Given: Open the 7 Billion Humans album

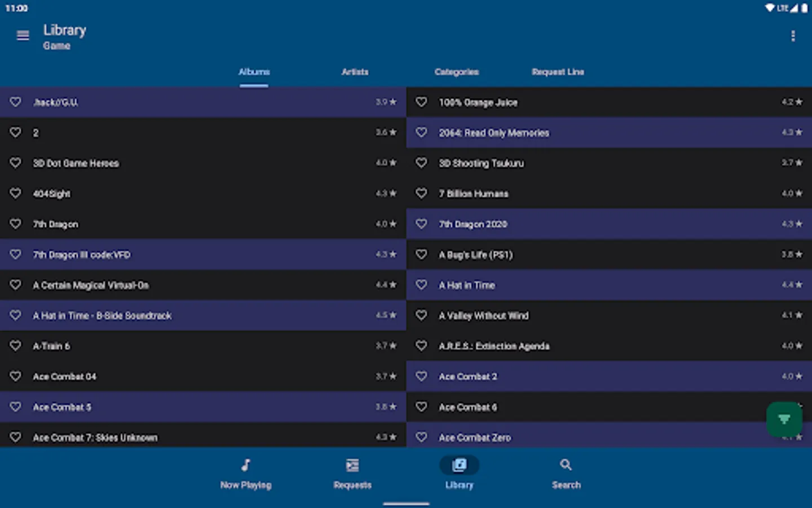Looking at the screenshot, I should [473, 194].
